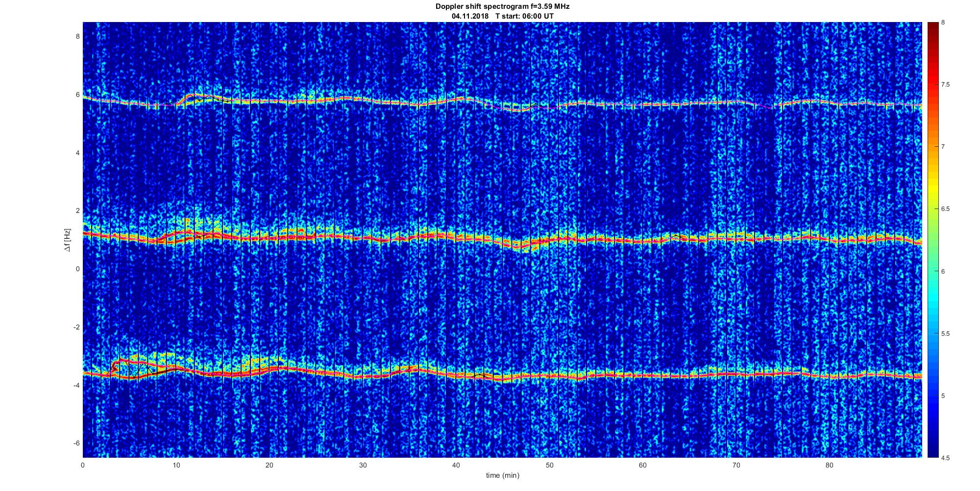Click the x-axis tick label '20'
Image resolution: width=980 pixels, height=491 pixels.
coord(269,465)
